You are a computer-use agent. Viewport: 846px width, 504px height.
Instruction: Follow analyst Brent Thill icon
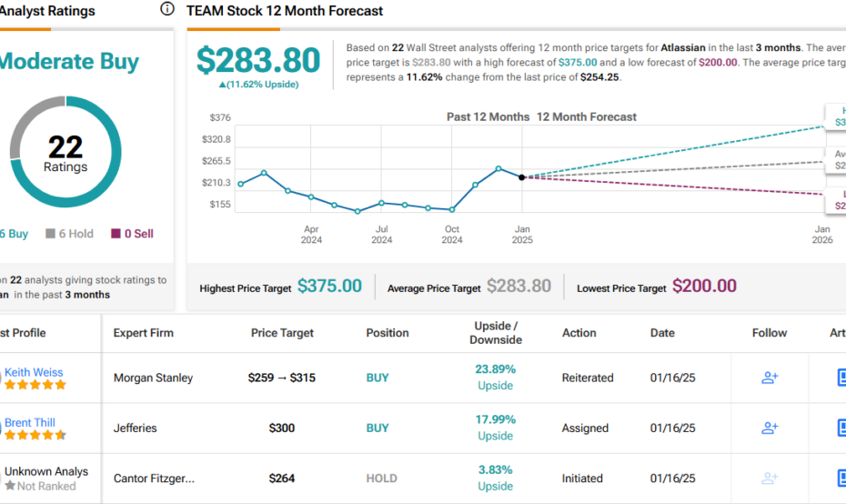[770, 428]
